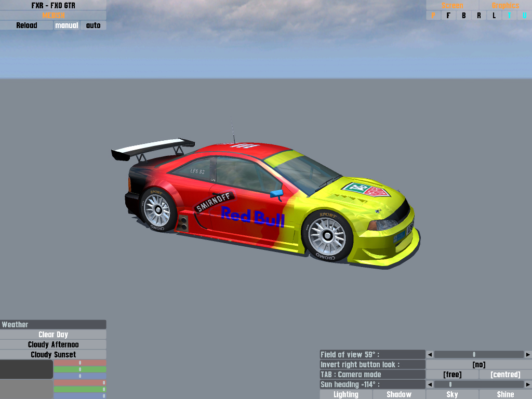Select manual reload mode
532x399 pixels.
(66, 25)
